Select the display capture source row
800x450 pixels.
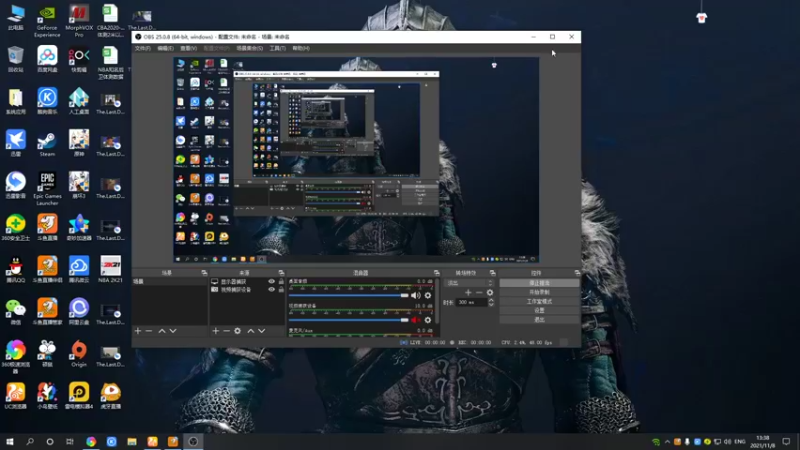(247, 282)
